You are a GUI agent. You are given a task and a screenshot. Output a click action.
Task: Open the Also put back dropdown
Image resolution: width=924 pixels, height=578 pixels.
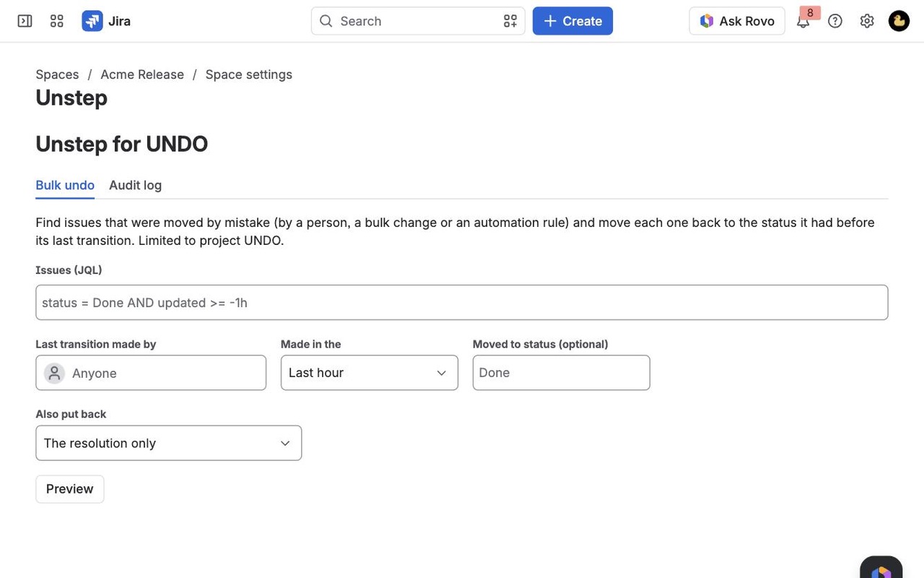tap(169, 443)
